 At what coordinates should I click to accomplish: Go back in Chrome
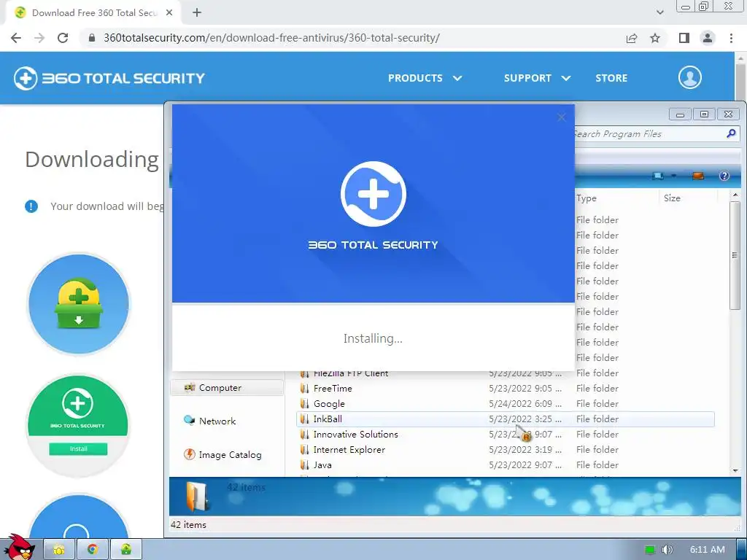(x=16, y=38)
